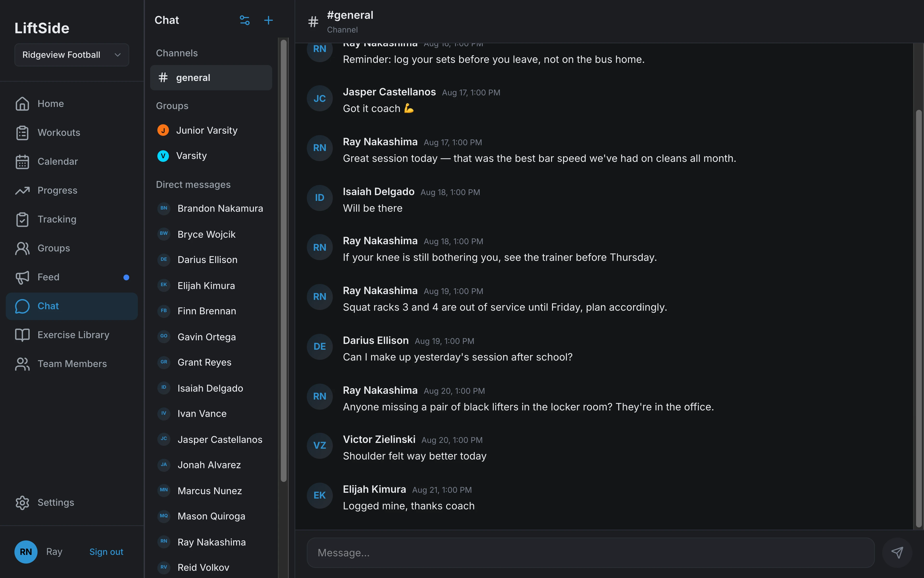The width and height of the screenshot is (924, 578).
Task: Click the squat racks out of service message
Action: pyautogui.click(x=505, y=307)
